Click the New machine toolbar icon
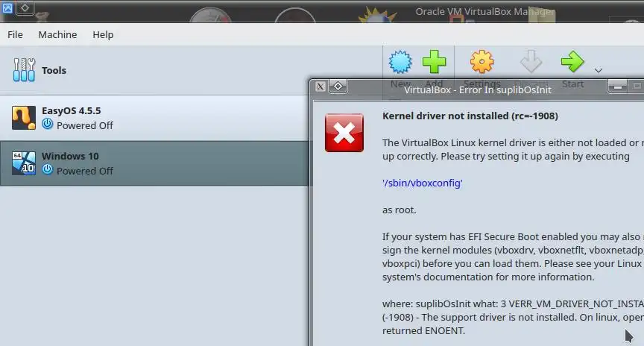This screenshot has width=644, height=346. [x=400, y=62]
